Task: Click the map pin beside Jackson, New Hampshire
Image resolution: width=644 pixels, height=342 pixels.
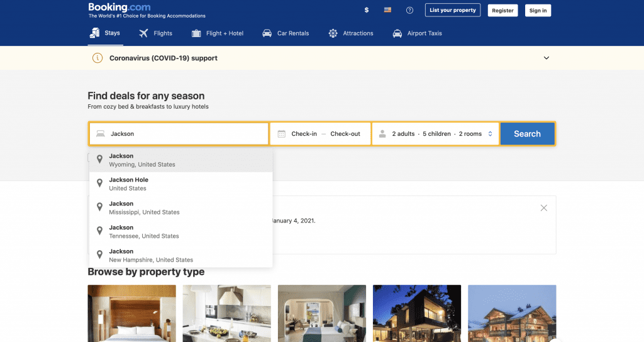Action: tap(99, 255)
